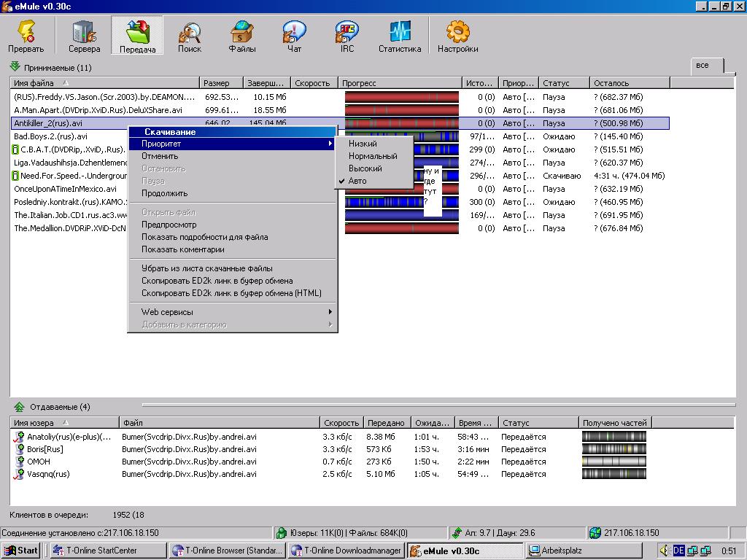Sort downloads by Прогресс column header
Screen dimensions: 747x560
tap(400, 83)
